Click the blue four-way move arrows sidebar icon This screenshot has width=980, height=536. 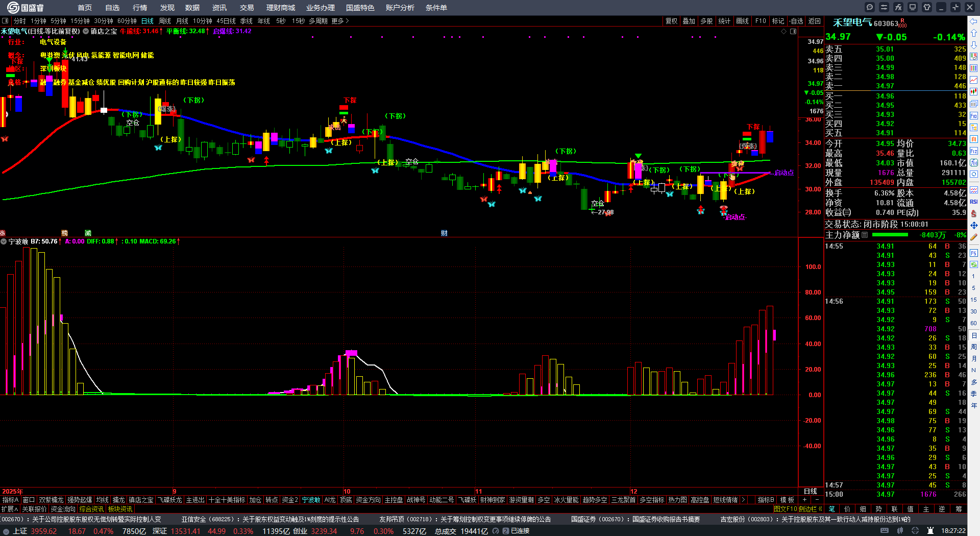974,225
